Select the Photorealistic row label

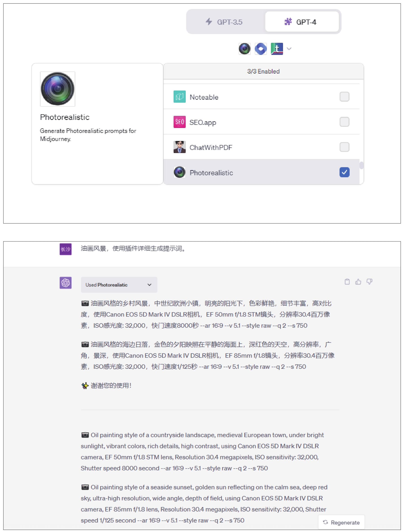(x=211, y=173)
